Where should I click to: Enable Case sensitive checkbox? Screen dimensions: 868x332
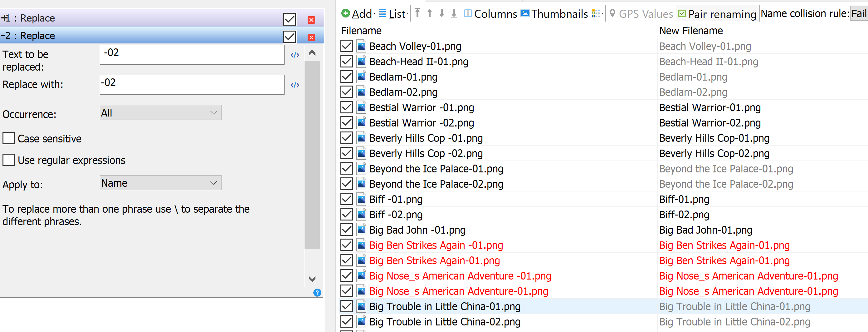pyautogui.click(x=8, y=138)
